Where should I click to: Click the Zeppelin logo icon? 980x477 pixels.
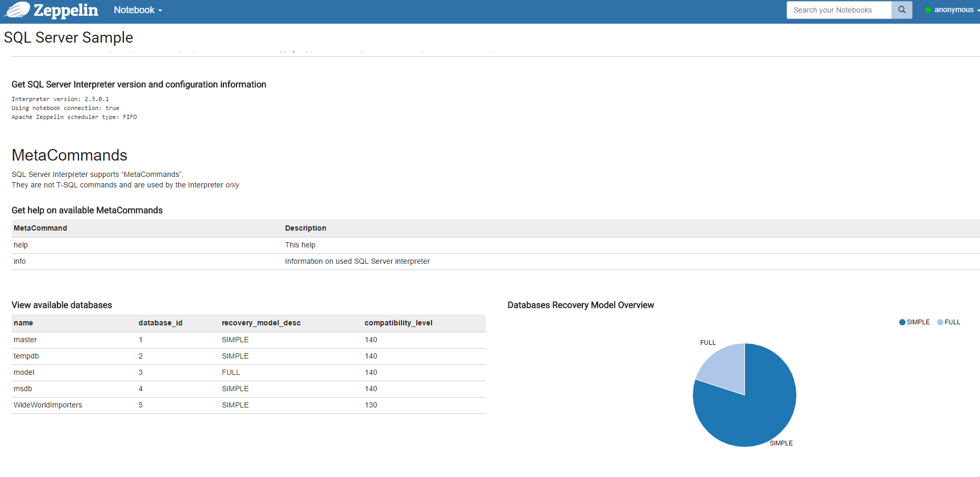(x=17, y=10)
